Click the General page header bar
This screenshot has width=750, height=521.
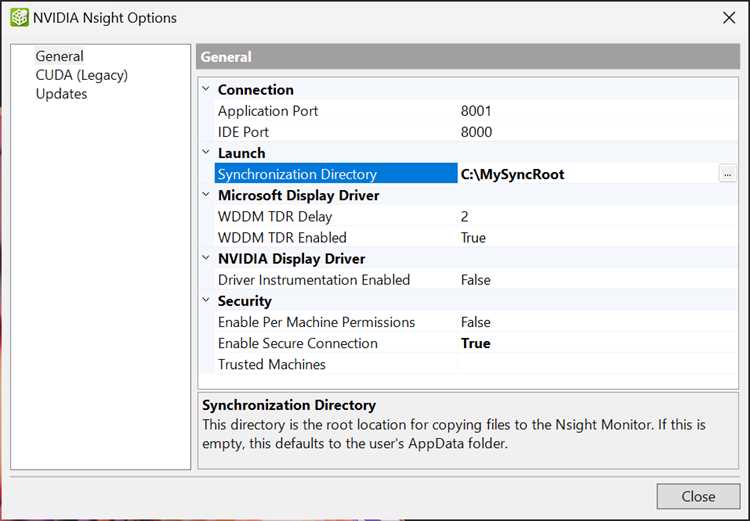(x=468, y=57)
